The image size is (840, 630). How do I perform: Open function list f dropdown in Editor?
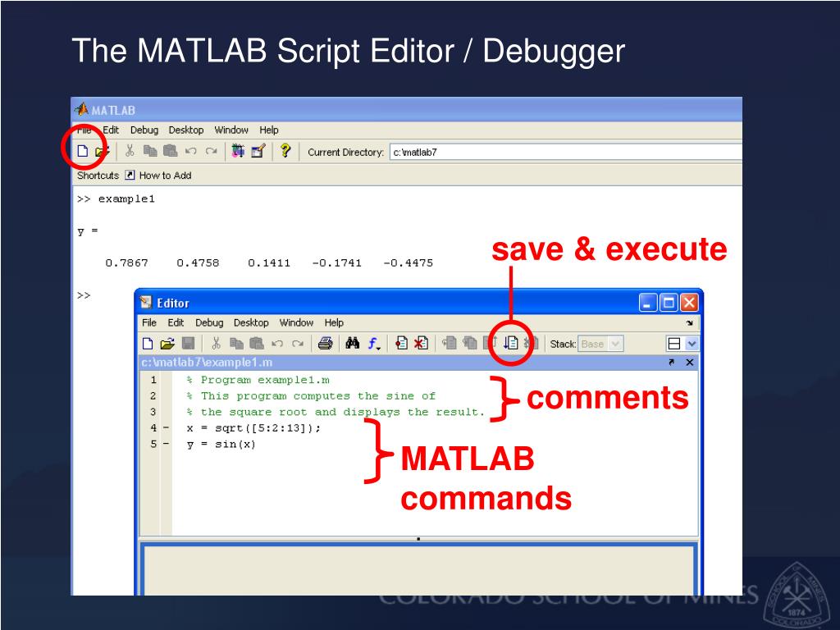(x=374, y=344)
